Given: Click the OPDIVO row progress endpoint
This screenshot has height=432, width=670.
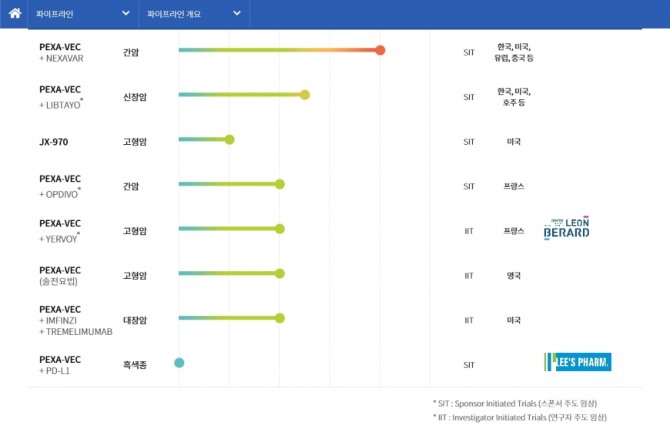Looking at the screenshot, I should [x=280, y=184].
